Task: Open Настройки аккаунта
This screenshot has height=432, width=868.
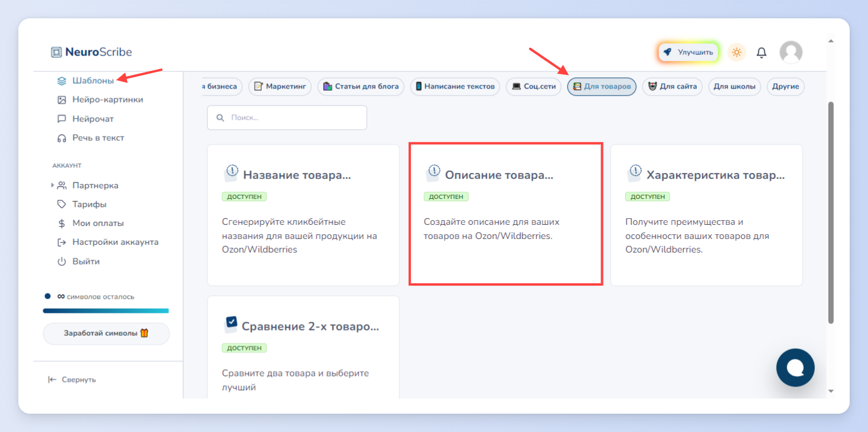Action: 115,242
